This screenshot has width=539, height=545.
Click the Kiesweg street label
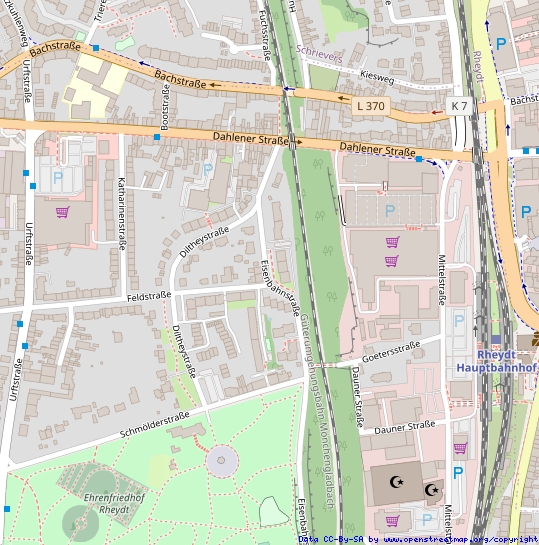377,78
